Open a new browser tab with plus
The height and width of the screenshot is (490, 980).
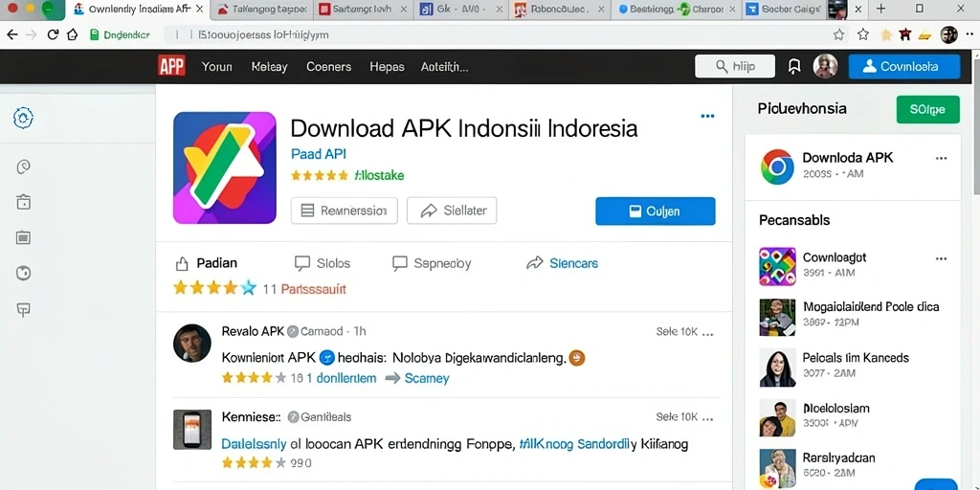pyautogui.click(x=880, y=9)
